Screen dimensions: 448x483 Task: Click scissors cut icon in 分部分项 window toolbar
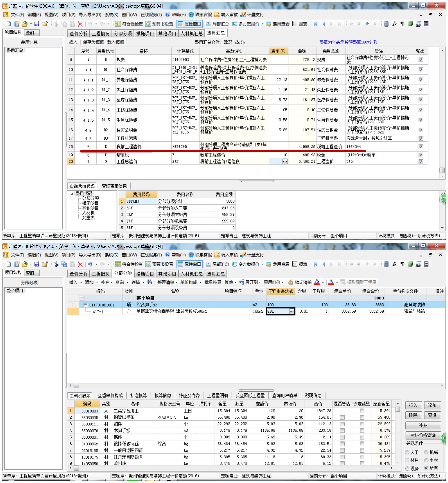pyautogui.click(x=57, y=264)
